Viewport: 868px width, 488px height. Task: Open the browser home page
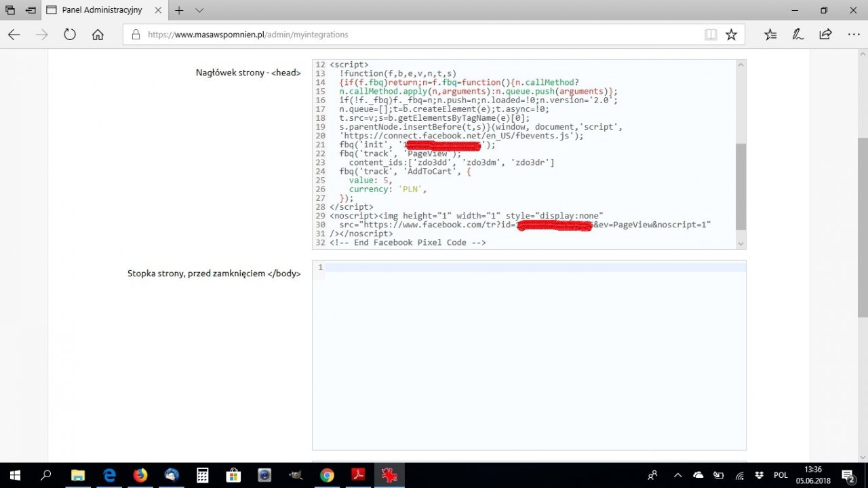coord(98,35)
